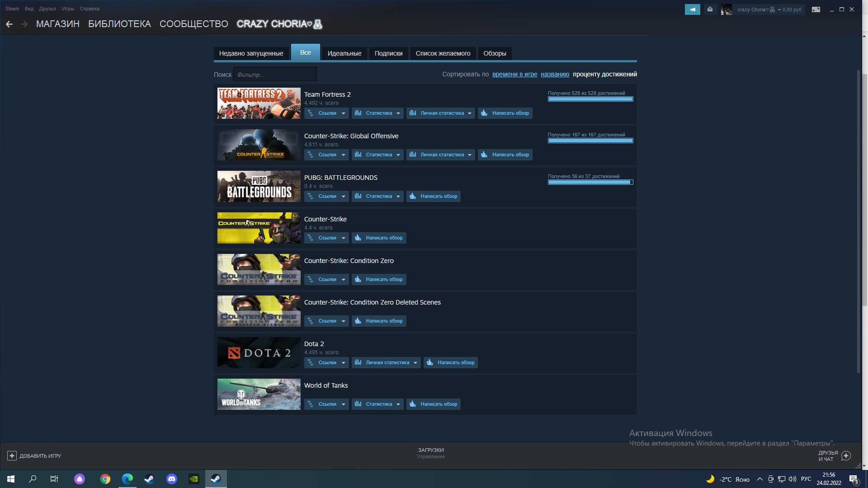Click CS: Global Offensive achievements progress bar

[590, 141]
